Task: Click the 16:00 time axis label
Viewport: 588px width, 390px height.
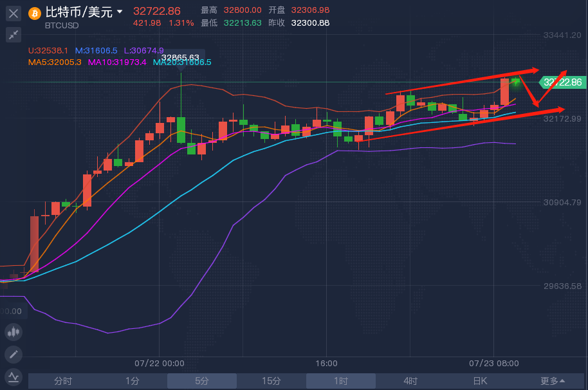Action: tap(326, 364)
